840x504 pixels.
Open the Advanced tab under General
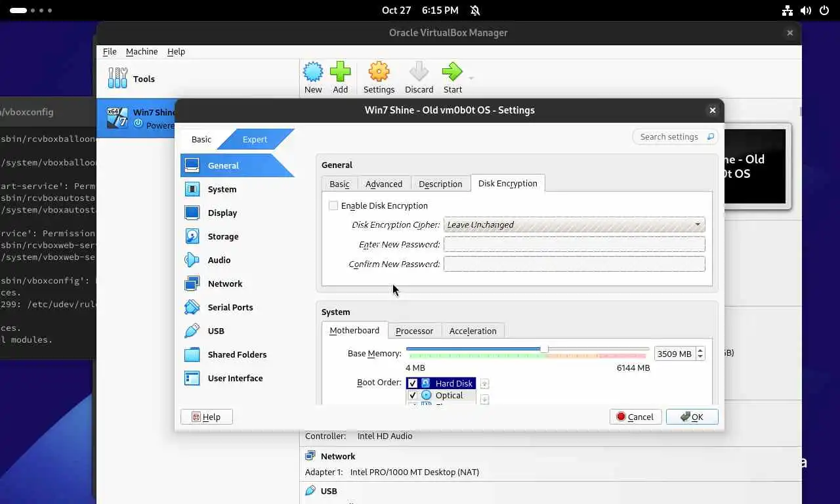[x=384, y=184]
